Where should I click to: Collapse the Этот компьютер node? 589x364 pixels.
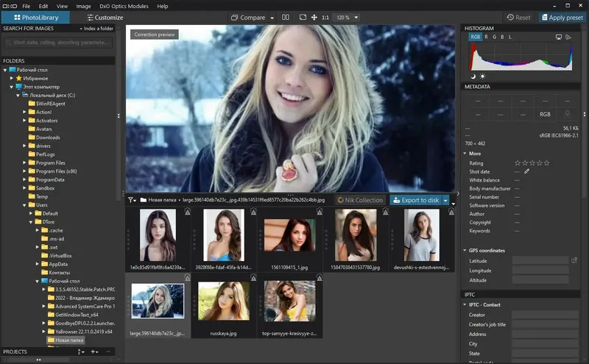tap(12, 87)
